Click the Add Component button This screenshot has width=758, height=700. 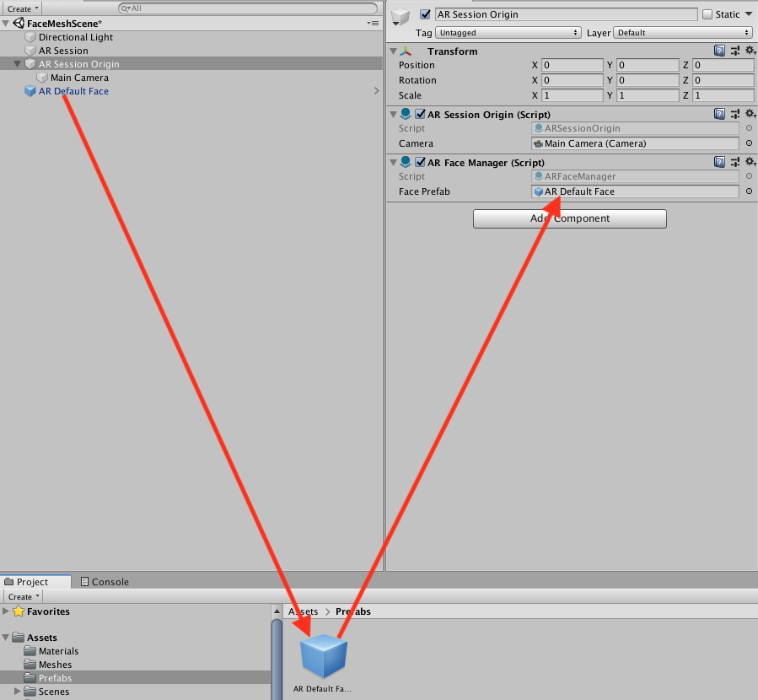click(569, 218)
